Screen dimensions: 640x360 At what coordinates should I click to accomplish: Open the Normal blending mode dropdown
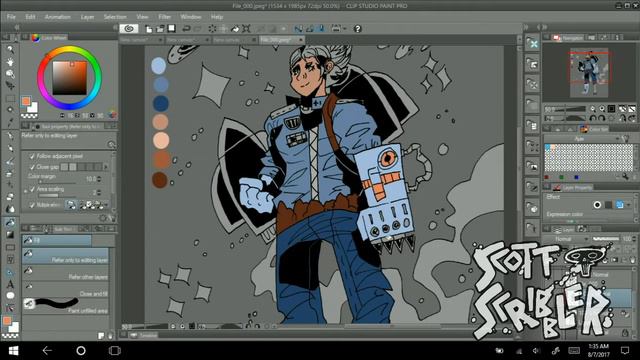pos(566,239)
